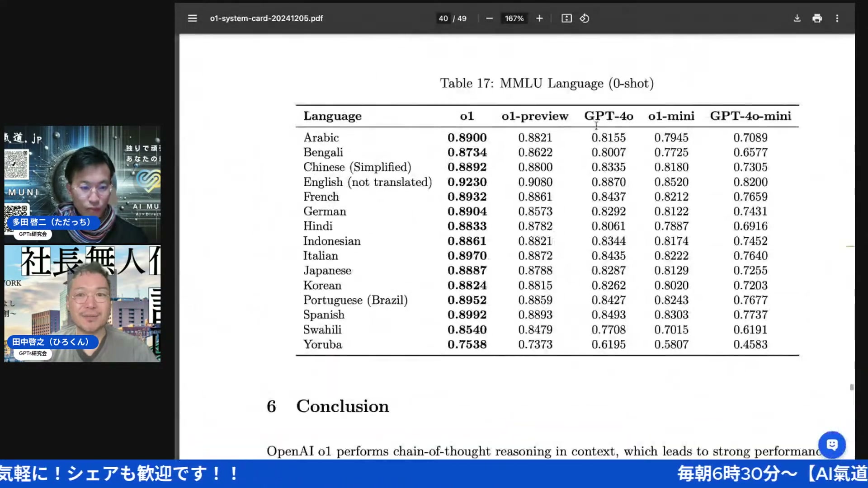Rotate the PDF document counterclockwise
The width and height of the screenshot is (868, 488).
(585, 19)
